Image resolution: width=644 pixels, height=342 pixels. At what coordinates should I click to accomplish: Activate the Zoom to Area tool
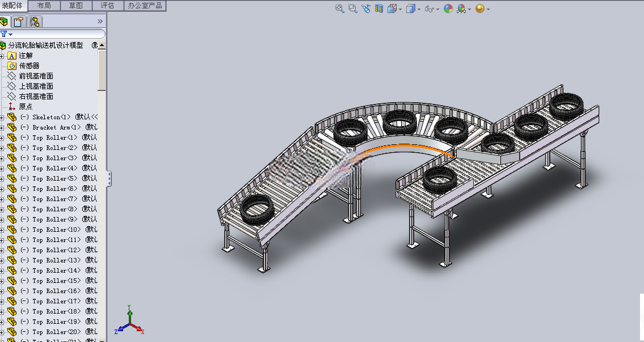pyautogui.click(x=353, y=9)
